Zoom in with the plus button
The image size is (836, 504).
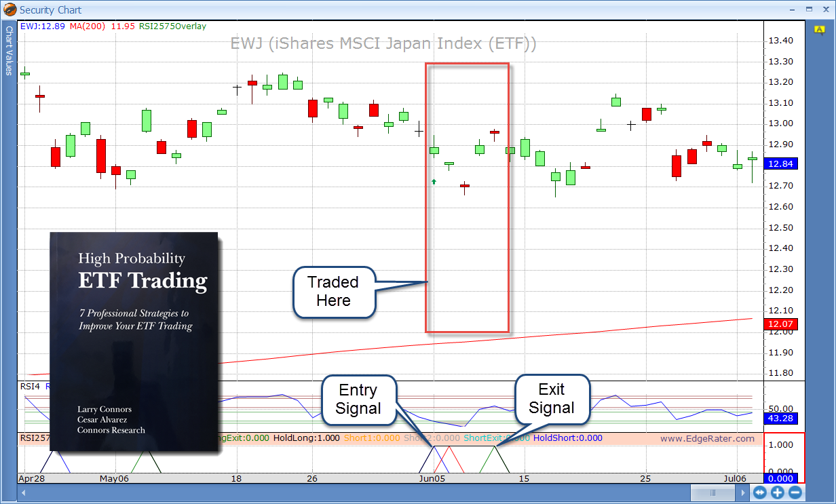[778, 492]
